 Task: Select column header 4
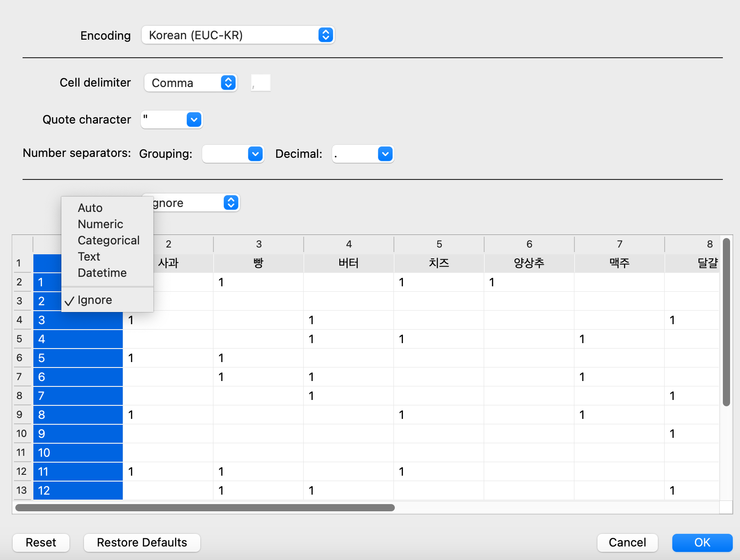(x=349, y=244)
